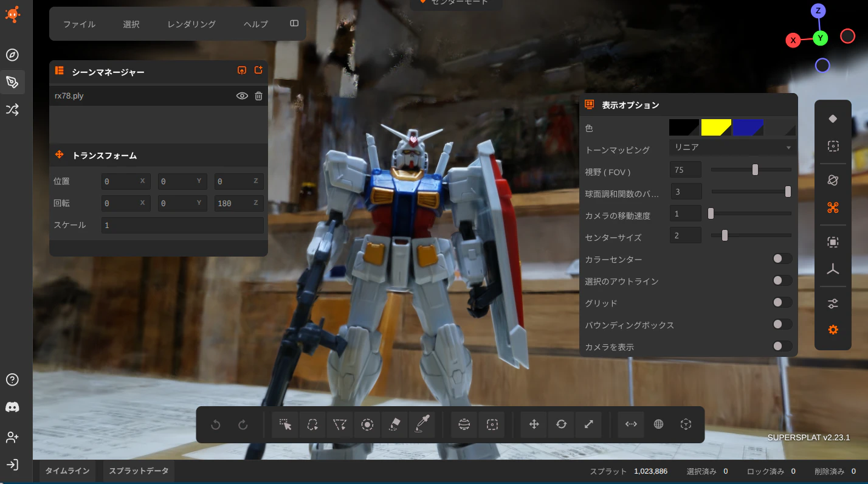The height and width of the screenshot is (484, 868).
Task: Open the トーンマッピング dropdown
Action: click(732, 148)
